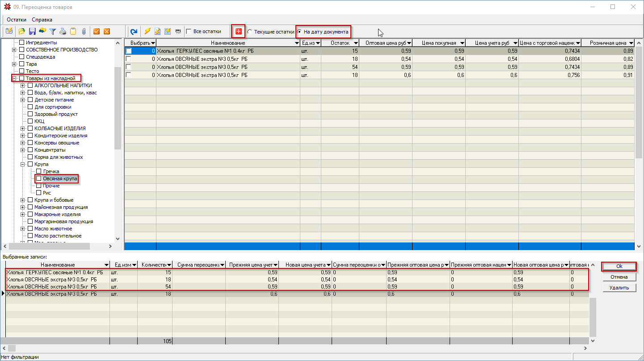644x361 pixels.
Task: Open the 'Справка' menu
Action: pyautogui.click(x=42, y=20)
